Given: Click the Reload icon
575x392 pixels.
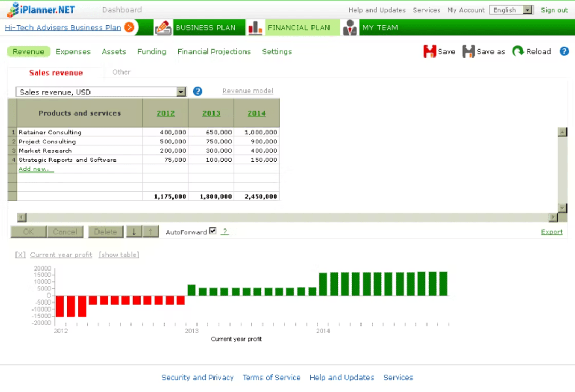Looking at the screenshot, I should coord(517,51).
